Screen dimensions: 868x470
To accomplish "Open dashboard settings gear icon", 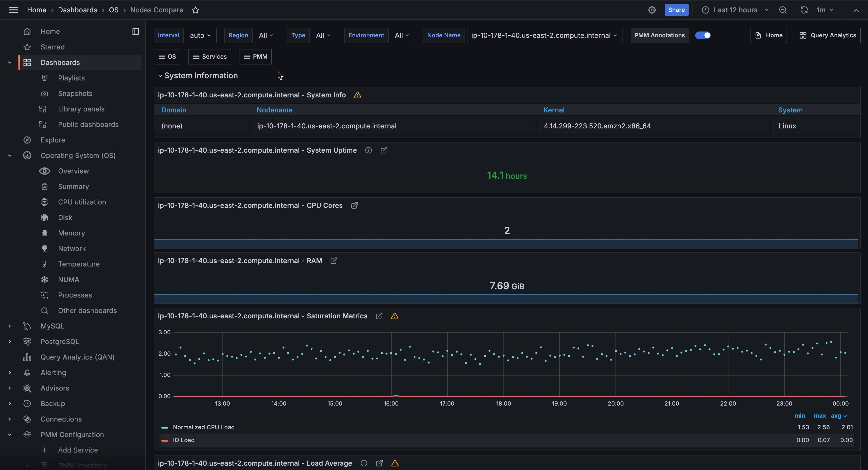I will point(652,10).
